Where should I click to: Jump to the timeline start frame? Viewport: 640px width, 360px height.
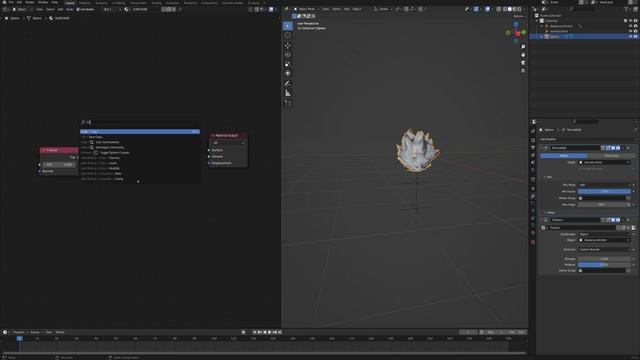coord(255,332)
